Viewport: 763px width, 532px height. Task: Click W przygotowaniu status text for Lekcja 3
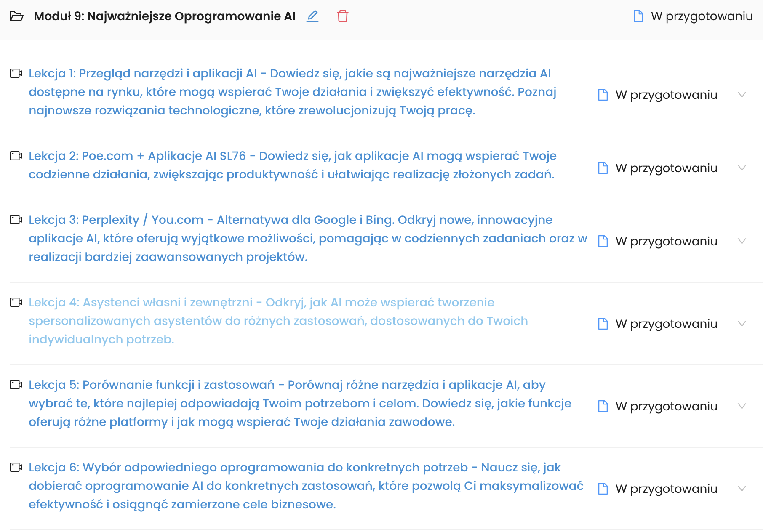(667, 242)
